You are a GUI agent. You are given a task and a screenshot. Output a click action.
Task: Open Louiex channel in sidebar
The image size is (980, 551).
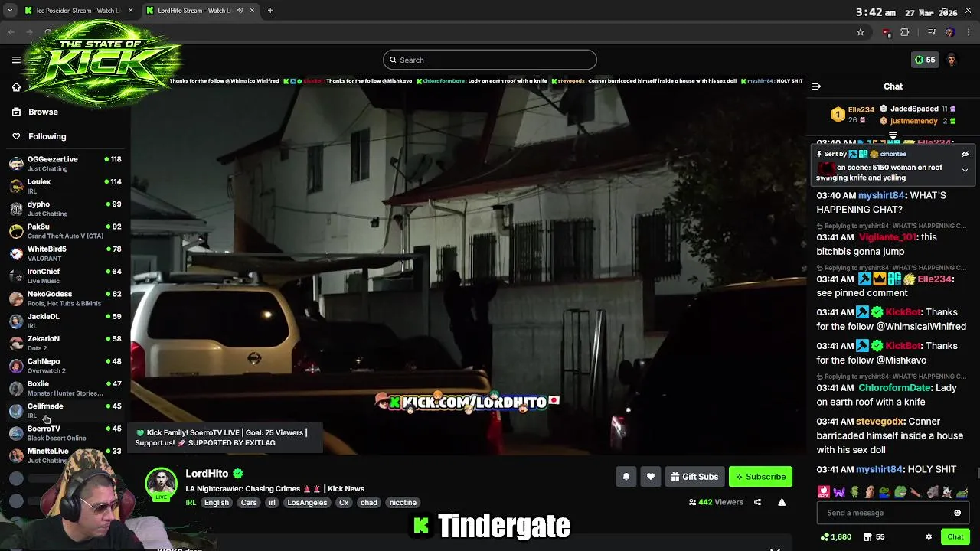click(65, 186)
